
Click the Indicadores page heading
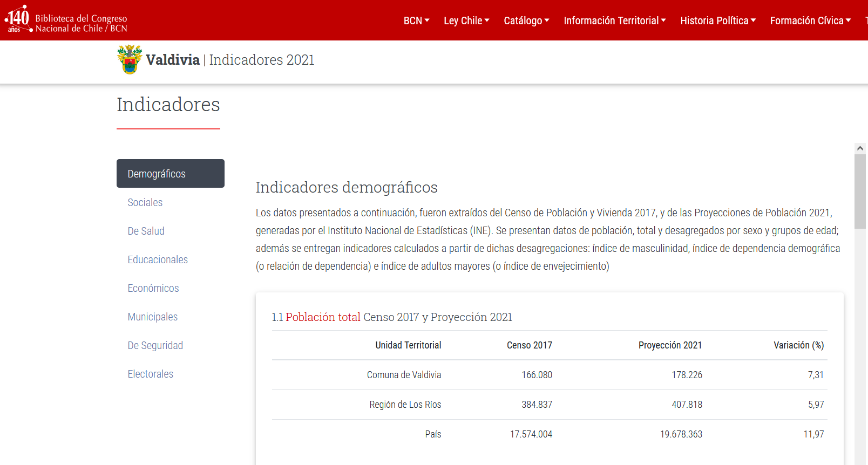pyautogui.click(x=168, y=105)
